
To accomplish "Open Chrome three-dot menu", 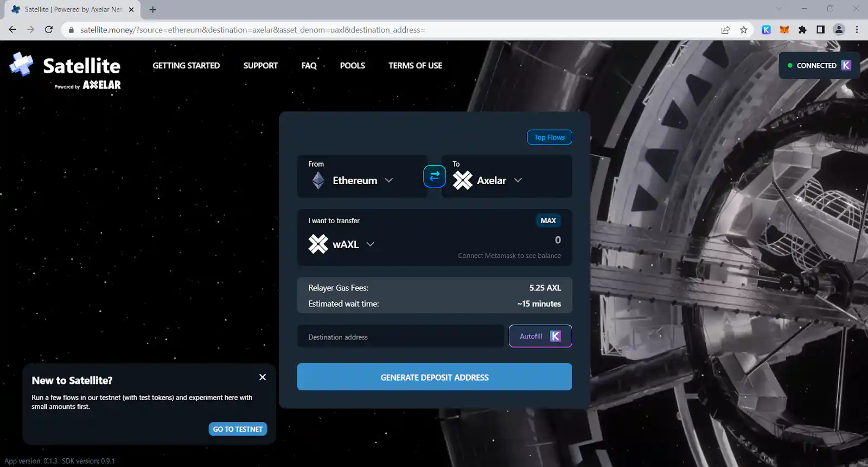I will [x=857, y=30].
